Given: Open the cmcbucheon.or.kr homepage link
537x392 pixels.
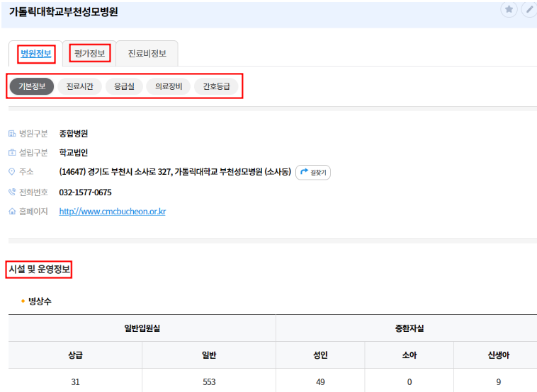Looking at the screenshot, I should (x=113, y=212).
